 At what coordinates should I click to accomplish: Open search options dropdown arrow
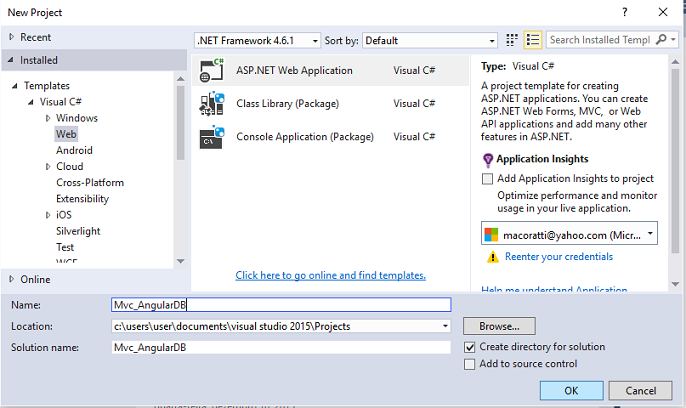[x=673, y=40]
